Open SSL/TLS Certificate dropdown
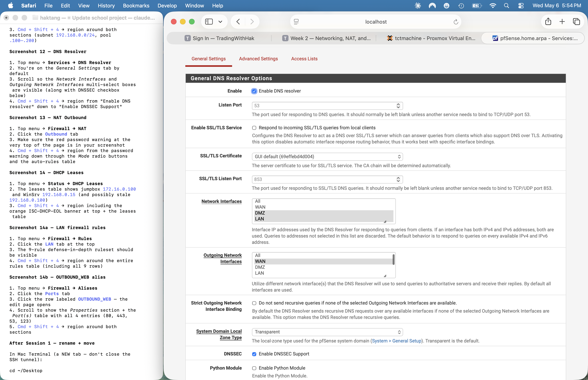The height and width of the screenshot is (380, 588). pyautogui.click(x=327, y=157)
